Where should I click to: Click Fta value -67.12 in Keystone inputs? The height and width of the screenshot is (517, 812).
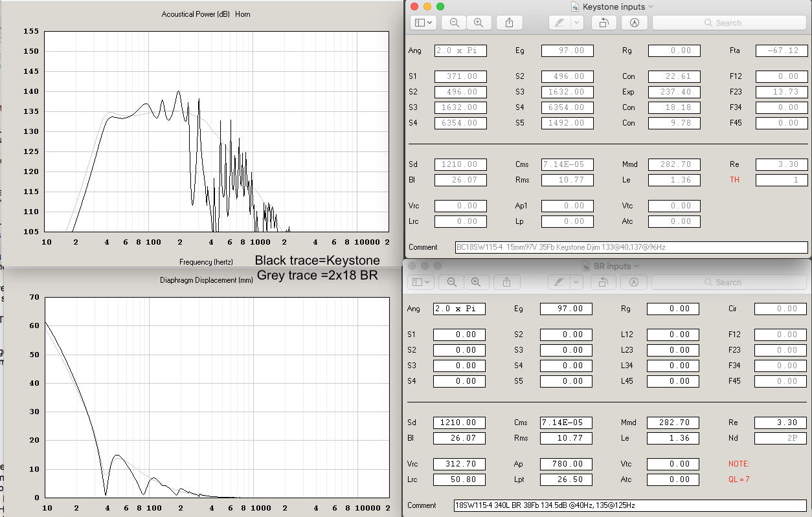(x=782, y=50)
